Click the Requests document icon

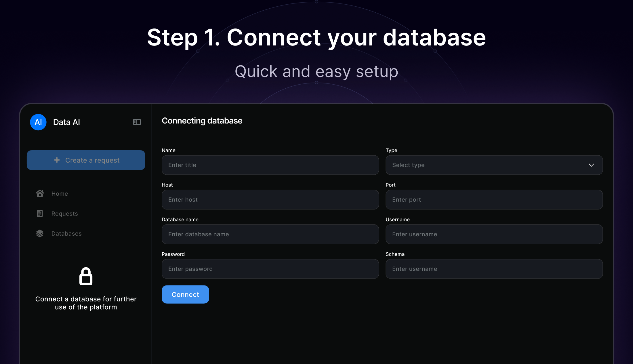pyautogui.click(x=40, y=214)
